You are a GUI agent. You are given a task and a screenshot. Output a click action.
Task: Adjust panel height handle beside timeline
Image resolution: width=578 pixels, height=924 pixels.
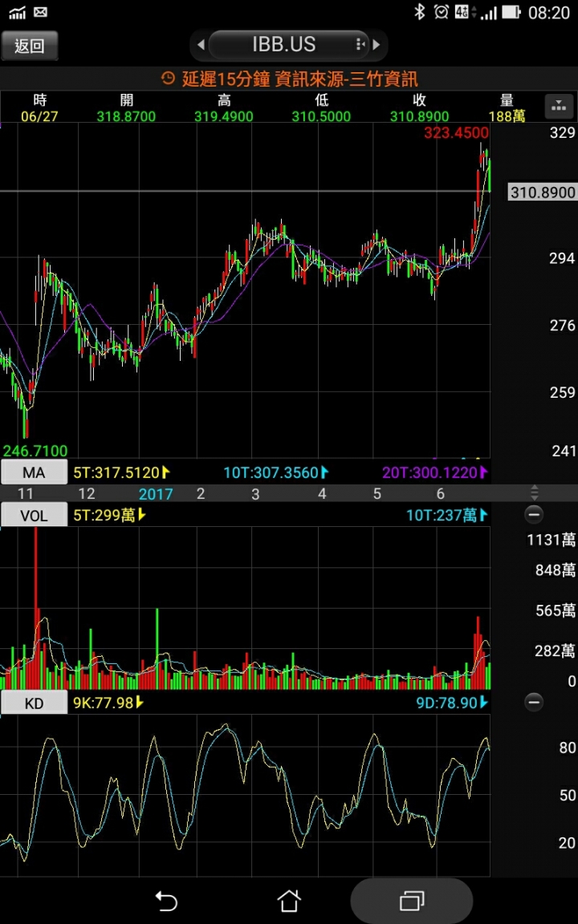(535, 492)
